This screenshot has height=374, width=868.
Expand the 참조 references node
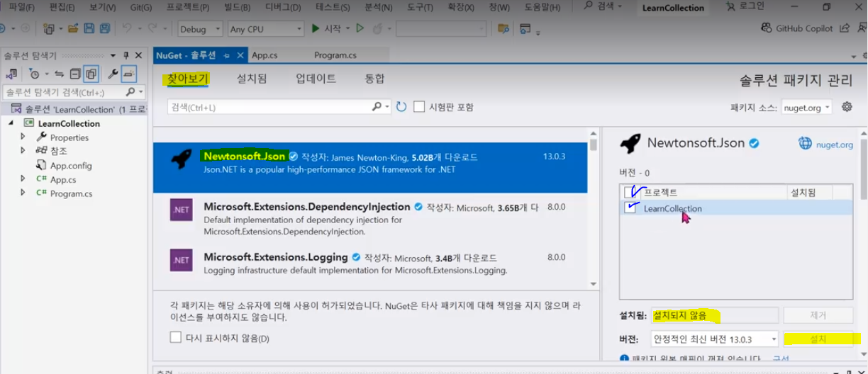[23, 151]
